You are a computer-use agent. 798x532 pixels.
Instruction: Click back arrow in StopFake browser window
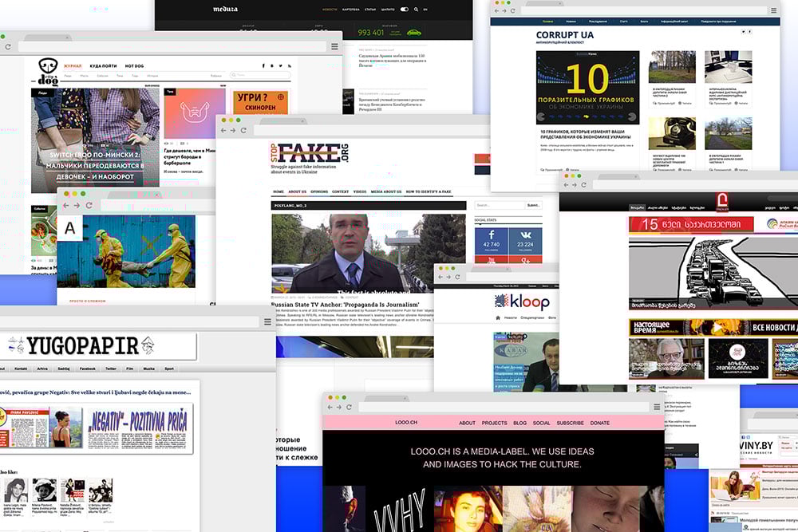pos(223,131)
